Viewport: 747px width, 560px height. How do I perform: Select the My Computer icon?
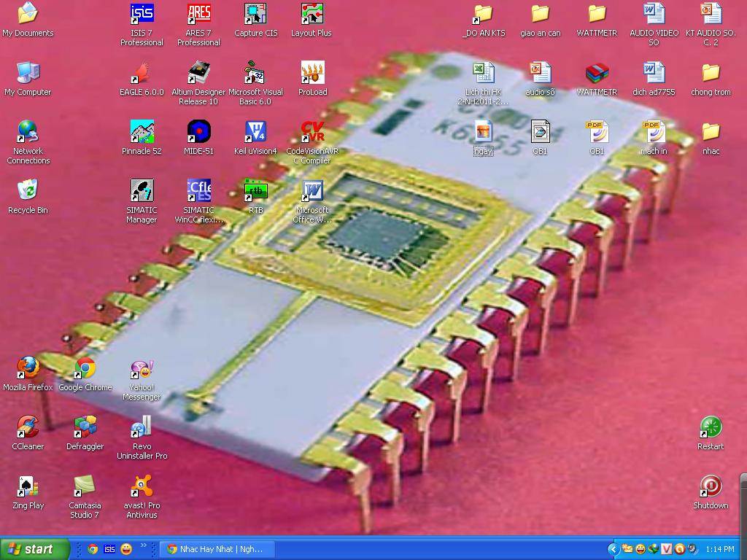pos(28,72)
